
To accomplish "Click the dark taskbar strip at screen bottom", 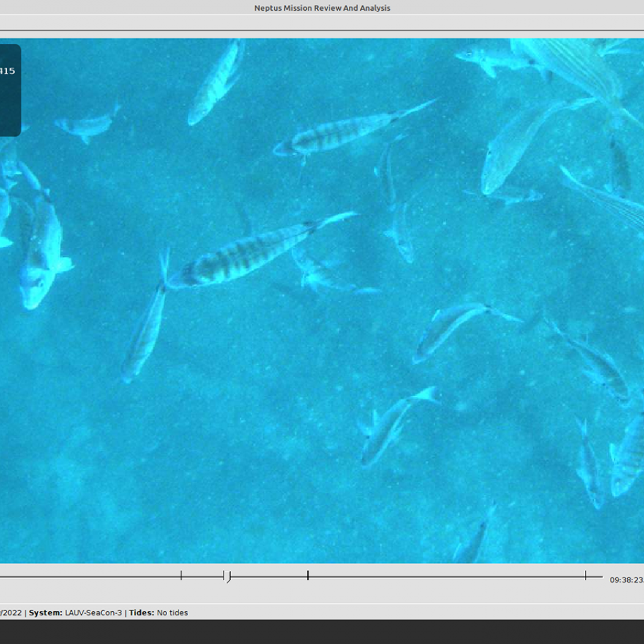I will (322, 632).
